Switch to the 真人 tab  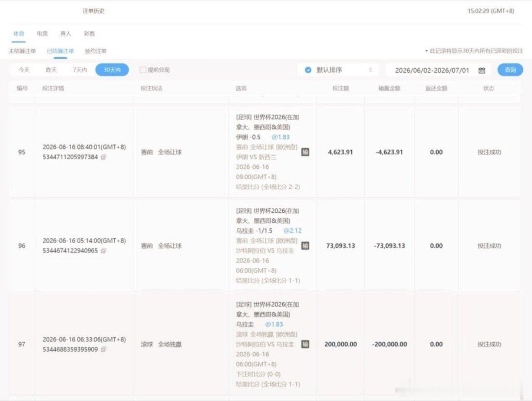coord(66,33)
